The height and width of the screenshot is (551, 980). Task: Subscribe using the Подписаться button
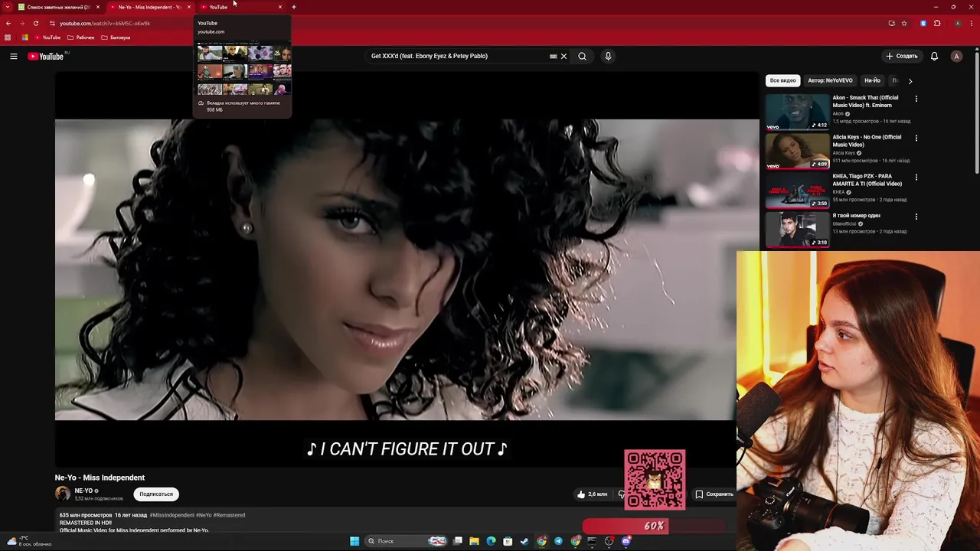pyautogui.click(x=156, y=494)
